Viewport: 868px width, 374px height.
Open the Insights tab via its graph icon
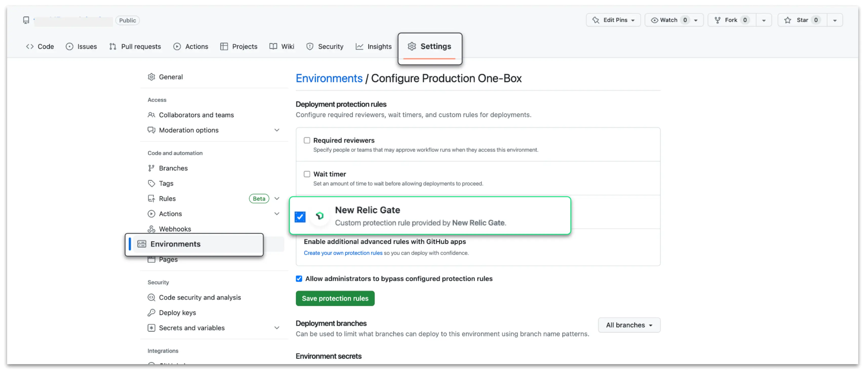point(360,46)
